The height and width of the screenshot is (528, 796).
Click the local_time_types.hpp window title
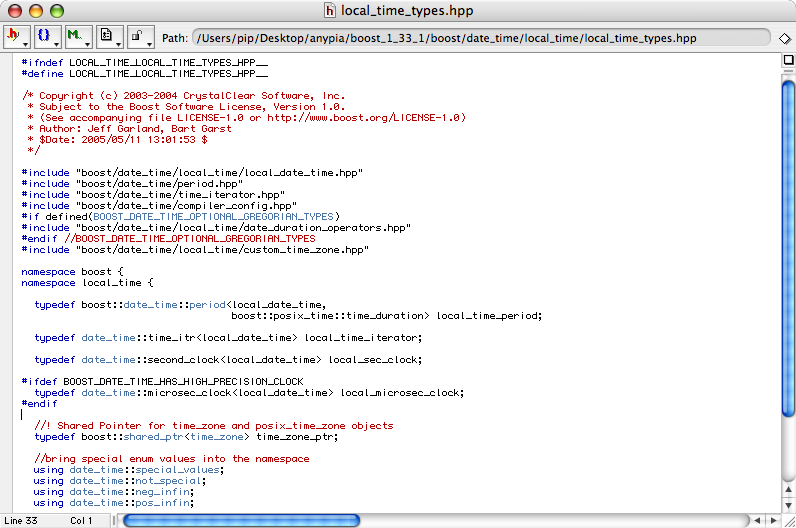click(x=407, y=11)
